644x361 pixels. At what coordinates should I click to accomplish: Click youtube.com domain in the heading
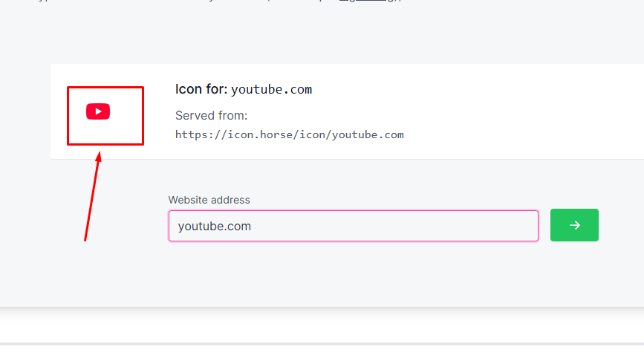[271, 90]
